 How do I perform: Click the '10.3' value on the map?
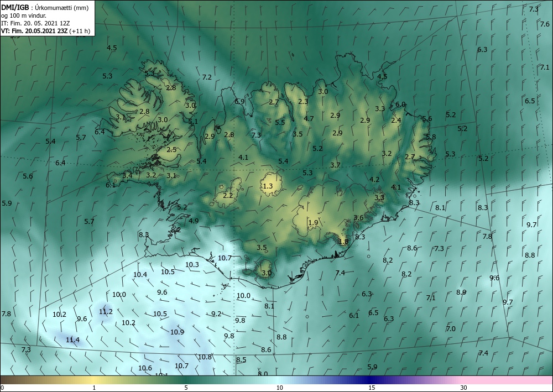tap(192, 264)
